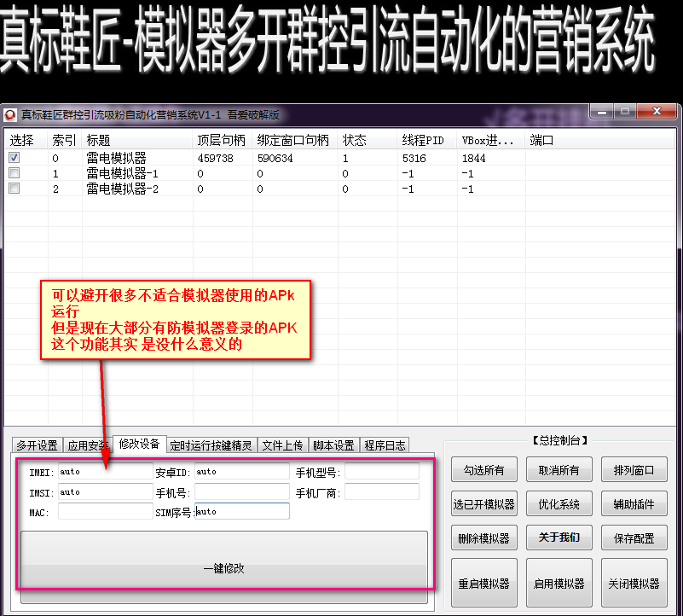Click the VBox进... column header
This screenshot has height=616, width=683.
tap(491, 140)
